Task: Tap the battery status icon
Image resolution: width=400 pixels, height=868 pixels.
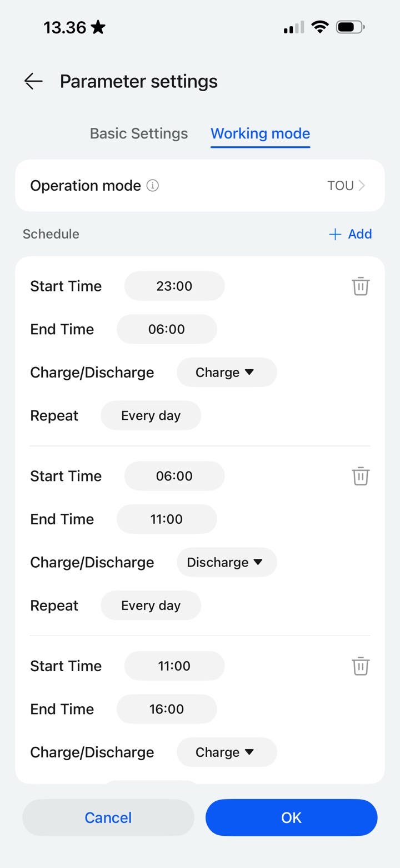Action: point(349,27)
